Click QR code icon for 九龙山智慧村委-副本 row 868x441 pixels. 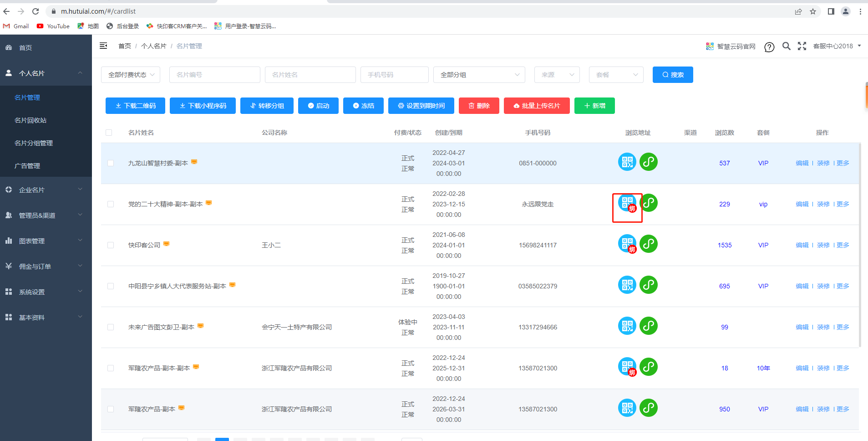point(627,162)
